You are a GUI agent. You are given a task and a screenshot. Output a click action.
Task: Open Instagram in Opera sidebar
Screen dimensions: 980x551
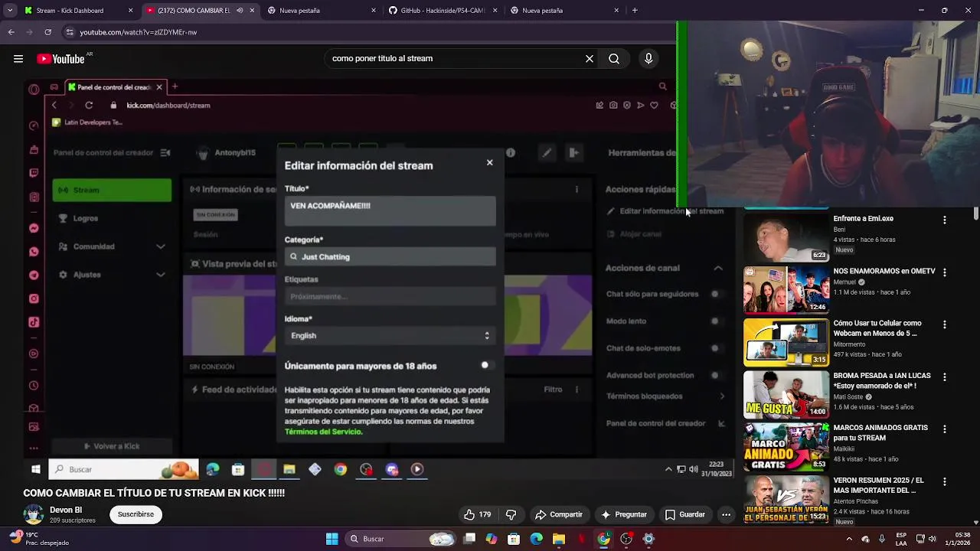click(34, 299)
